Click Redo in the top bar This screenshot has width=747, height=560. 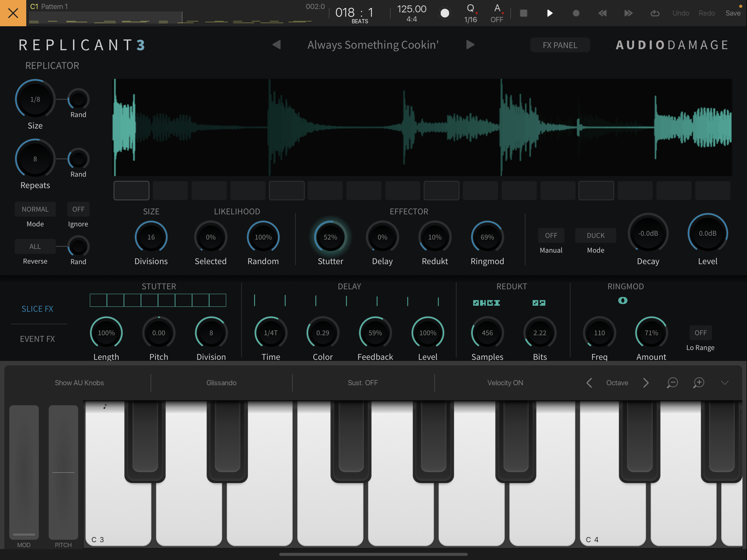(707, 13)
